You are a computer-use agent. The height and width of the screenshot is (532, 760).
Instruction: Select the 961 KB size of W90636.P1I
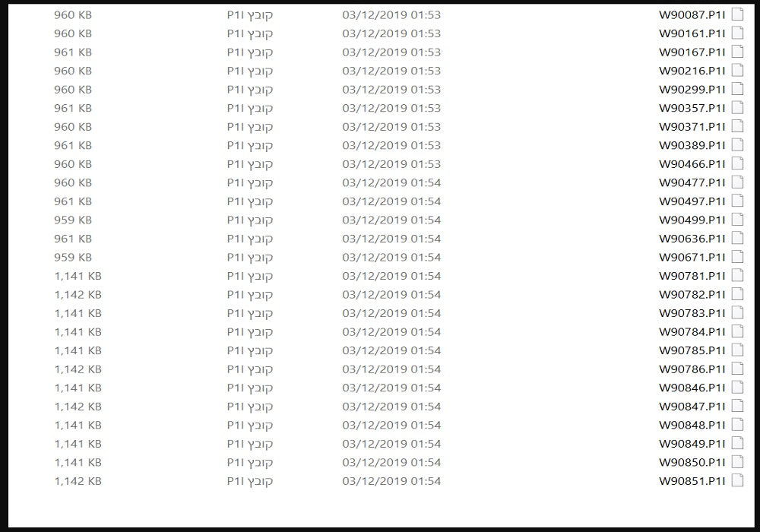tap(73, 239)
